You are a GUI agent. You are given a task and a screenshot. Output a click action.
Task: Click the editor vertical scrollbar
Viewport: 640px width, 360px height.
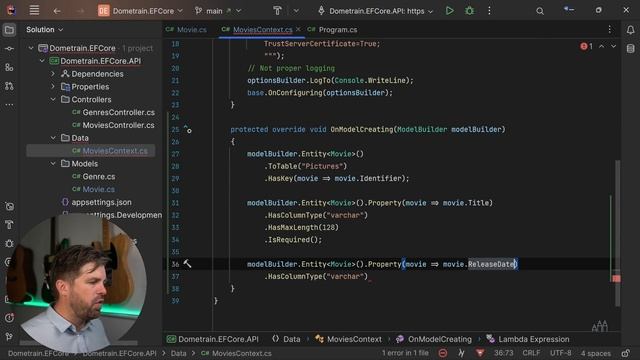(618, 233)
